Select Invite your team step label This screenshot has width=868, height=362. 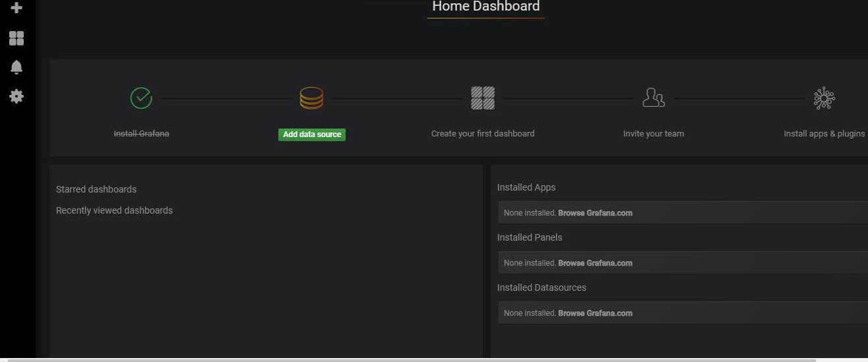(x=654, y=134)
